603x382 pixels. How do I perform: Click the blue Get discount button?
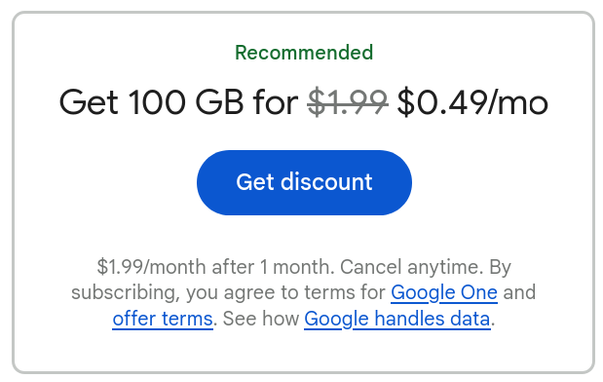click(304, 182)
